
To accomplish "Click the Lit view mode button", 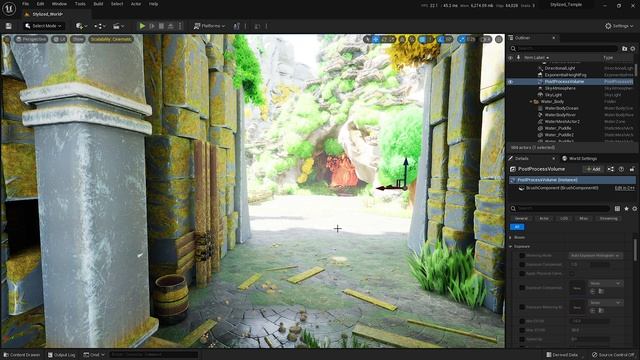I will click(x=60, y=40).
